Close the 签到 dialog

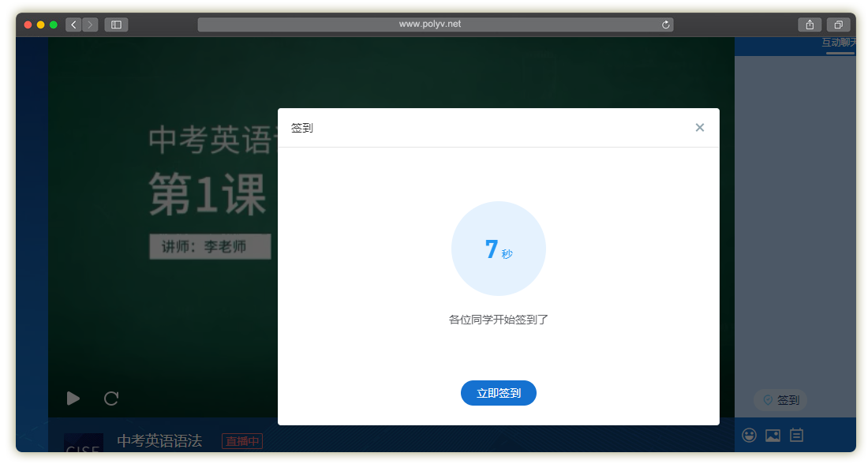pyautogui.click(x=699, y=128)
